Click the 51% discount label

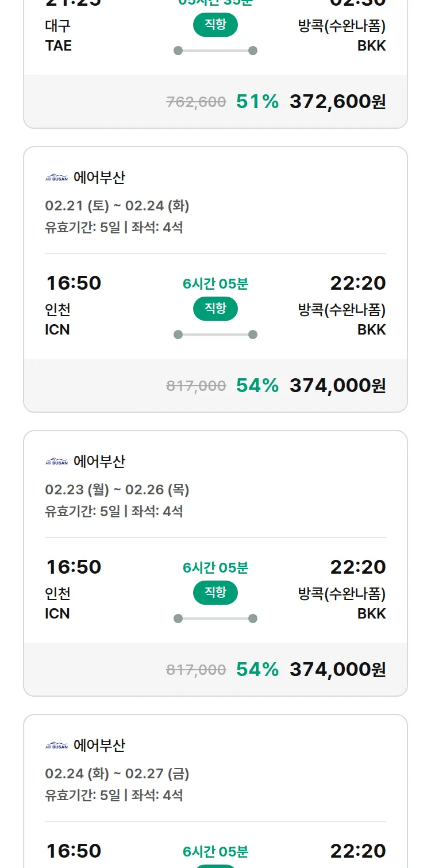pyautogui.click(x=257, y=102)
